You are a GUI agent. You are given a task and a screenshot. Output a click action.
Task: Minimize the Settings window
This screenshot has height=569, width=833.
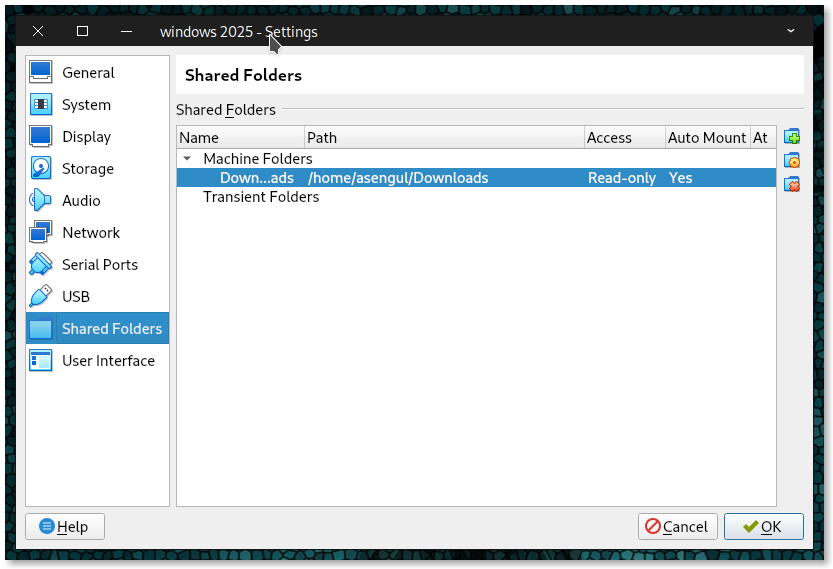click(x=126, y=31)
